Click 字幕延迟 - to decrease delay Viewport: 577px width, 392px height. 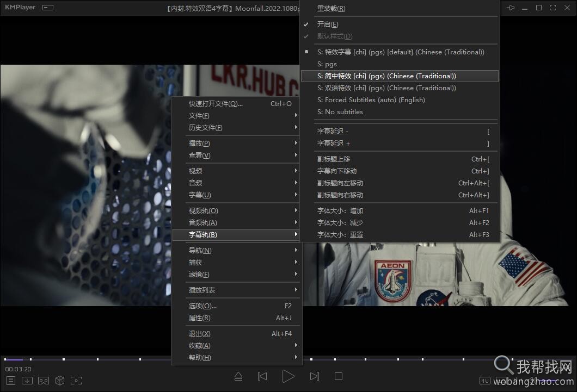[x=400, y=132]
